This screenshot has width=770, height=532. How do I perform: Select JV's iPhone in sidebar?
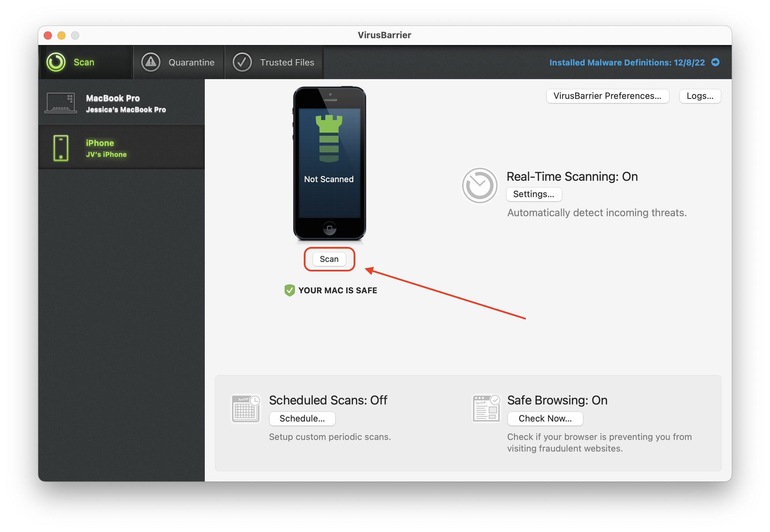106,148
